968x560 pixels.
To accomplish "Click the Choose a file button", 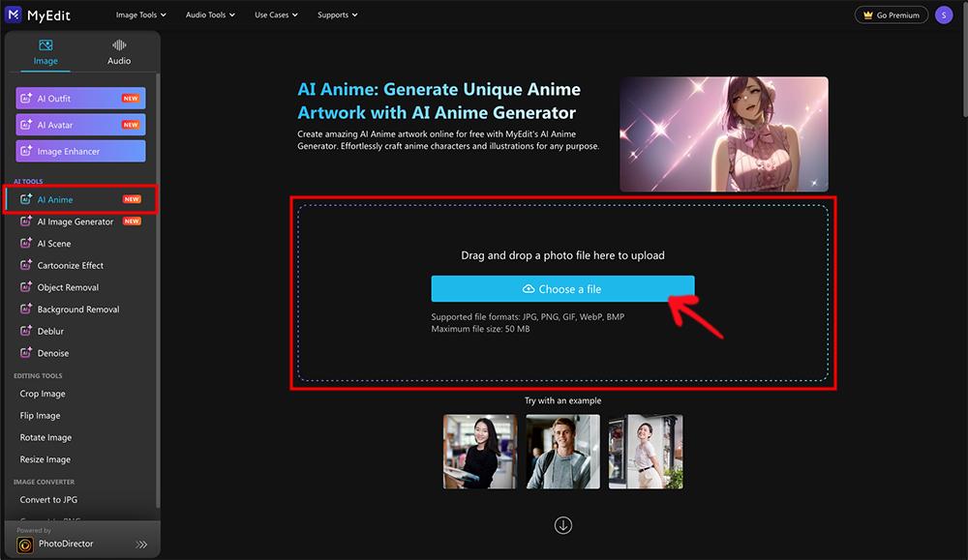I will point(562,287).
